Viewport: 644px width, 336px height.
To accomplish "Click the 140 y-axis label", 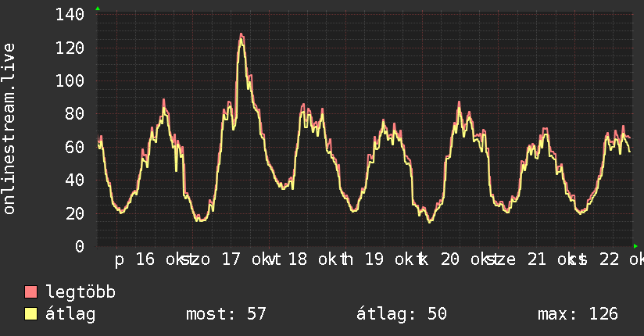I will pyautogui.click(x=70, y=15).
